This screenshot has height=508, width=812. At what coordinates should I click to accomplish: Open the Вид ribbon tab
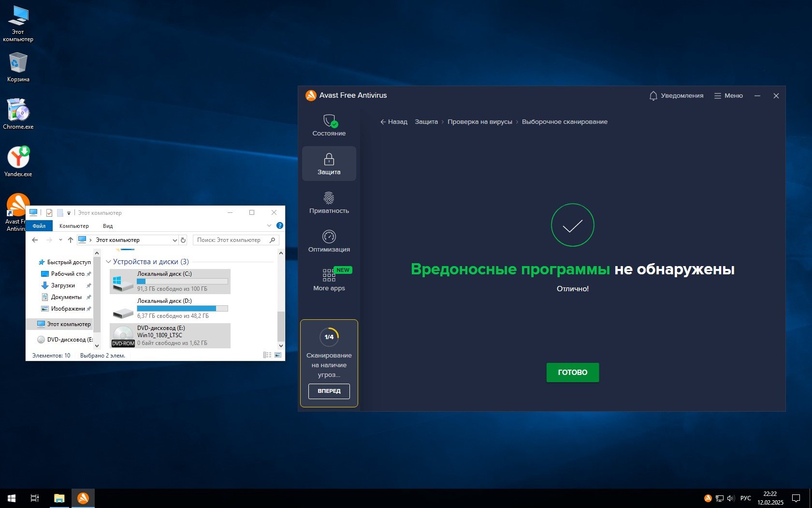[108, 226]
